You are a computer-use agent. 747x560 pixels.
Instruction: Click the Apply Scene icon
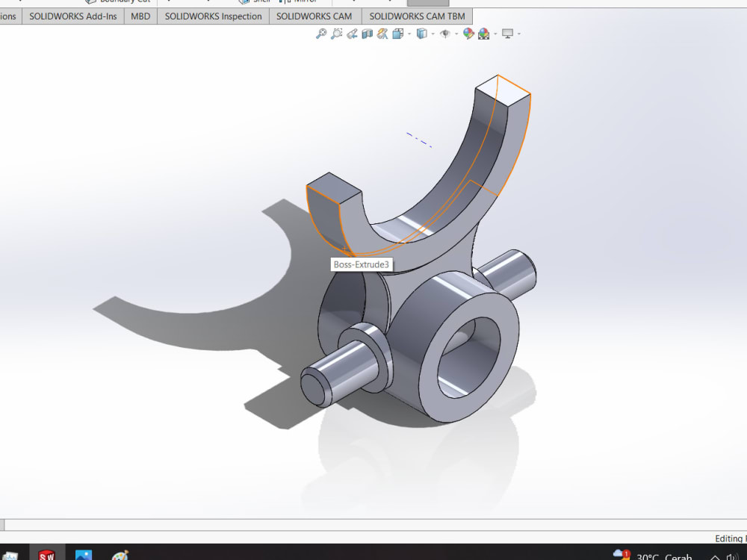coord(484,33)
